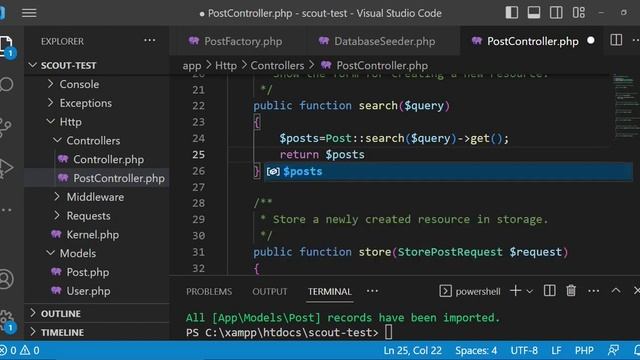This screenshot has width=640, height=360.
Task: Change end of line sequence LF
Action: [x=556, y=350]
